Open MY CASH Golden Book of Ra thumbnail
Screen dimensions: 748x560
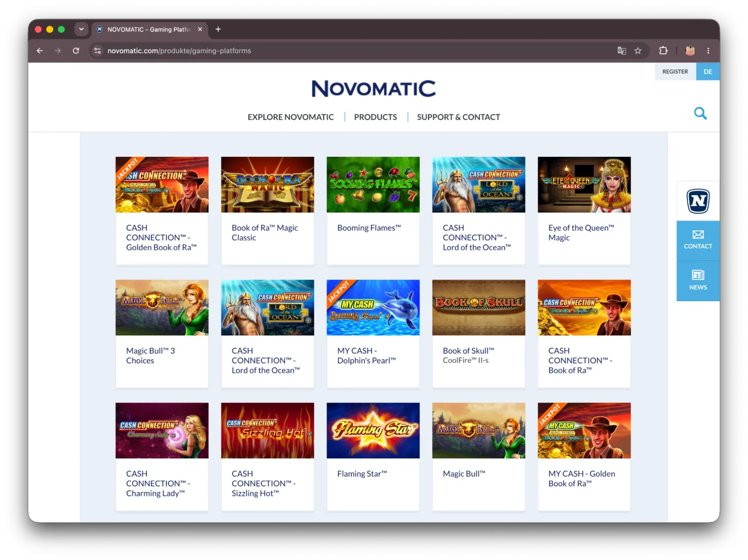tap(584, 430)
